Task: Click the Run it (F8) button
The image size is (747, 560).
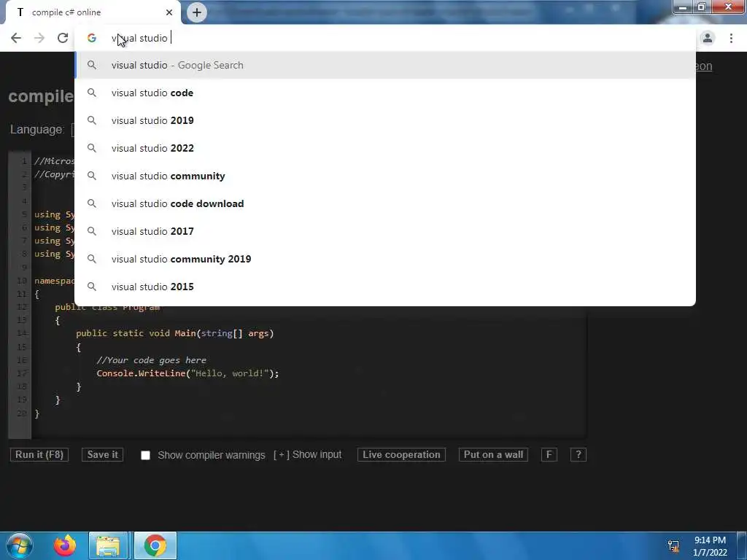Action: (39, 455)
